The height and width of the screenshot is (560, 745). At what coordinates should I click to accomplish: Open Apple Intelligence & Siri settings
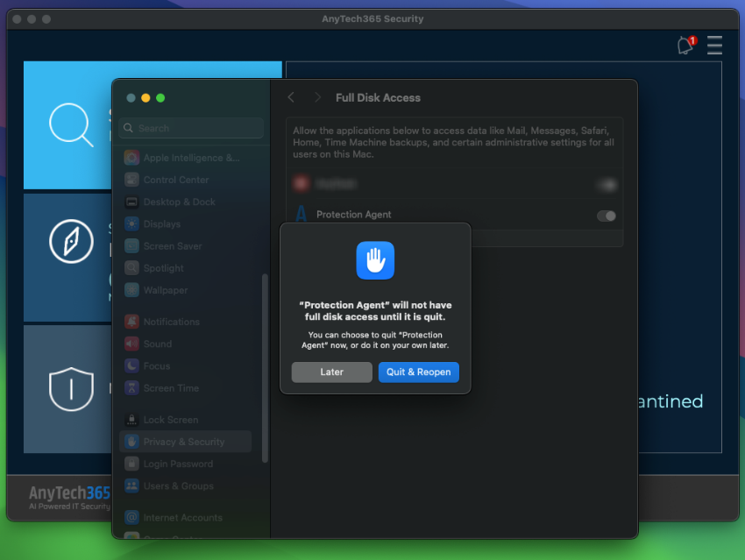pyautogui.click(x=185, y=158)
